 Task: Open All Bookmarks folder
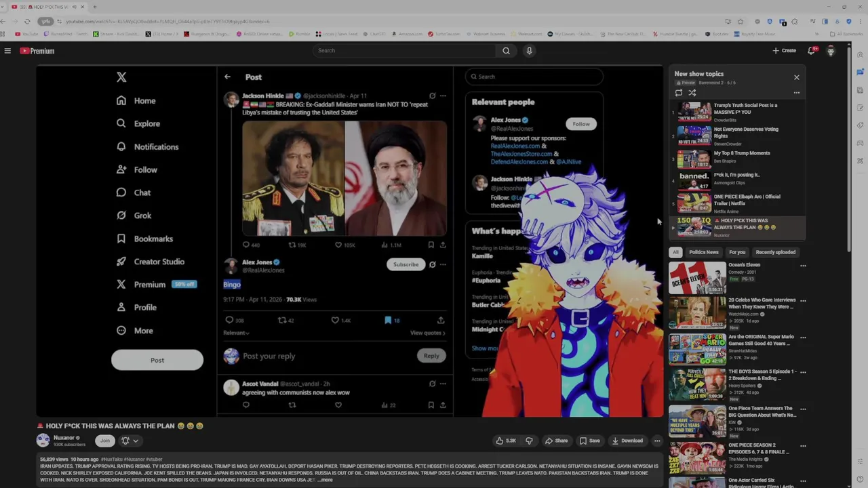(846, 34)
